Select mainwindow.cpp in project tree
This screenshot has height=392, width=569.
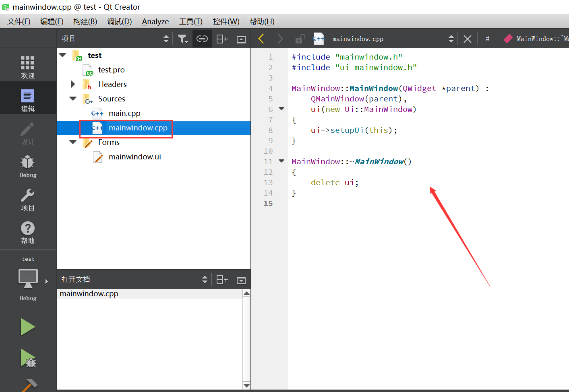point(138,128)
